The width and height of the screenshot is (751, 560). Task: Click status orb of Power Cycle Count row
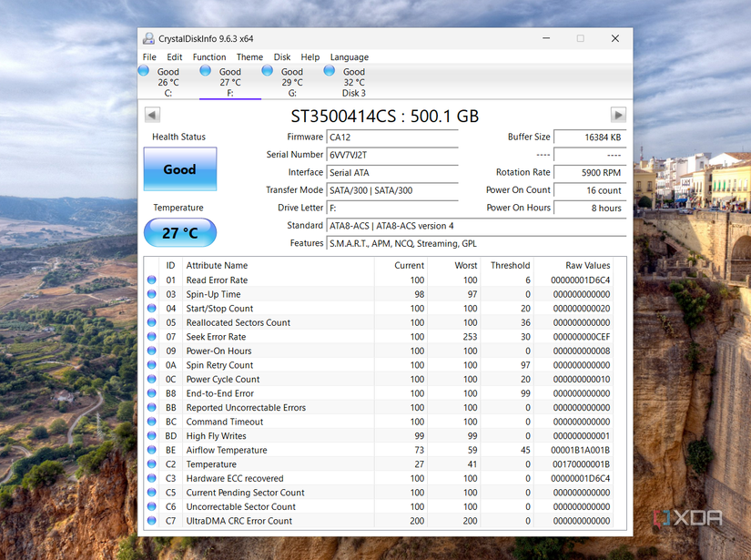(x=152, y=379)
